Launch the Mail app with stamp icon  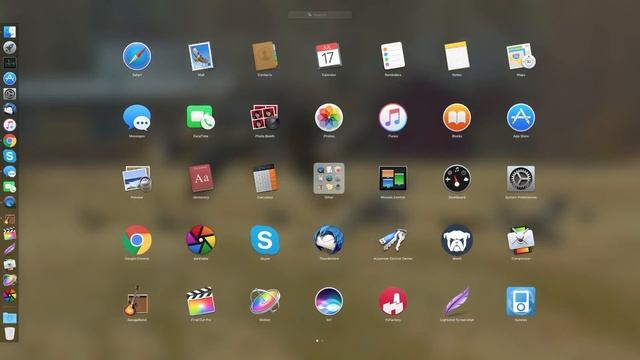click(x=200, y=56)
